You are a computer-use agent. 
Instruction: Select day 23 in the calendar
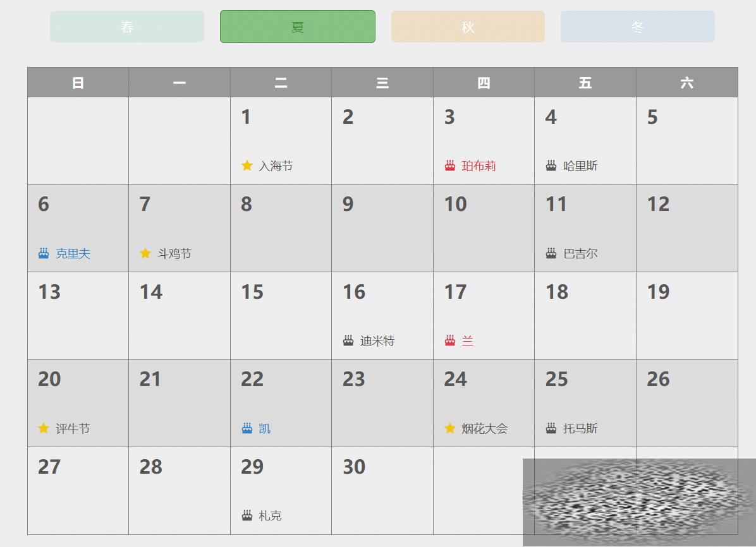coord(382,404)
